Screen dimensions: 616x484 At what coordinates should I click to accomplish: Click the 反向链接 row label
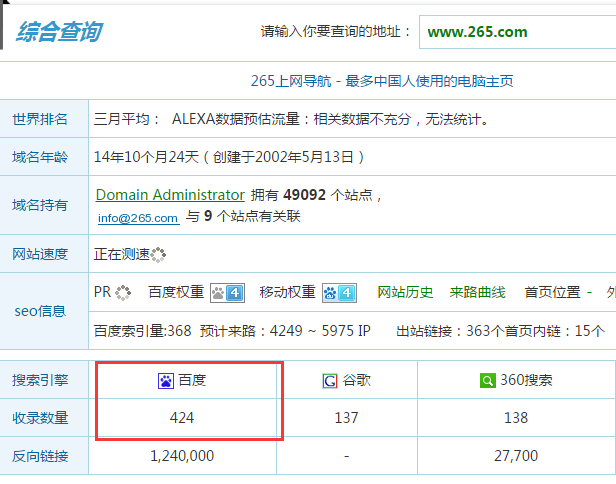40,456
